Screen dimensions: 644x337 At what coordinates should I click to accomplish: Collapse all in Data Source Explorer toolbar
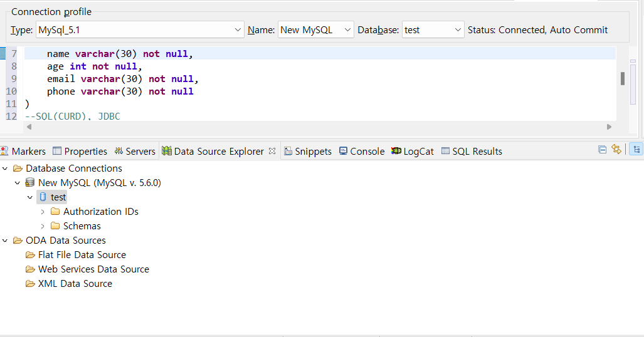(x=603, y=150)
